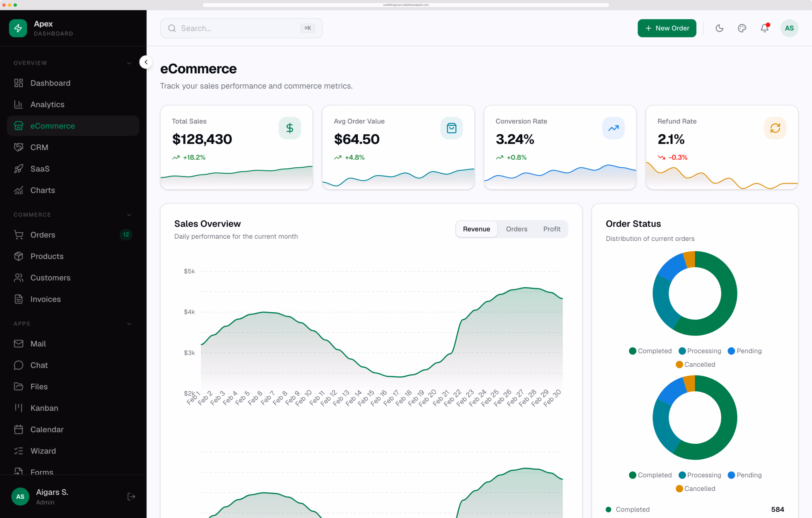Click the shopping bag icon on Avg Order Value
The width and height of the screenshot is (812, 518).
452,128
